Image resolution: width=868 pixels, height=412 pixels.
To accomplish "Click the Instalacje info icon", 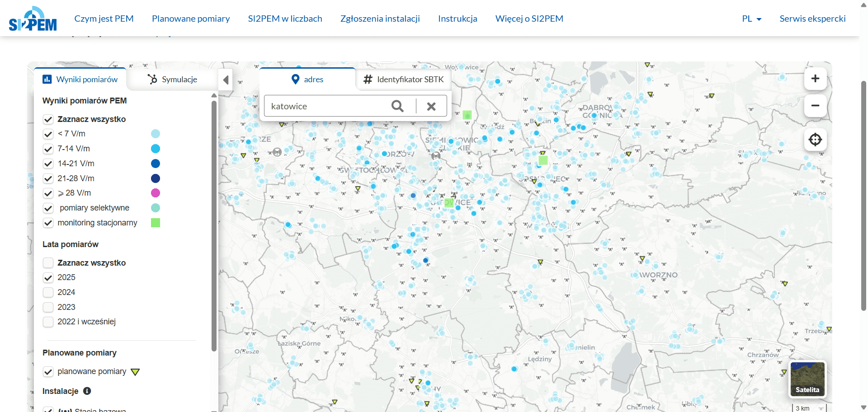I will pyautogui.click(x=87, y=391).
